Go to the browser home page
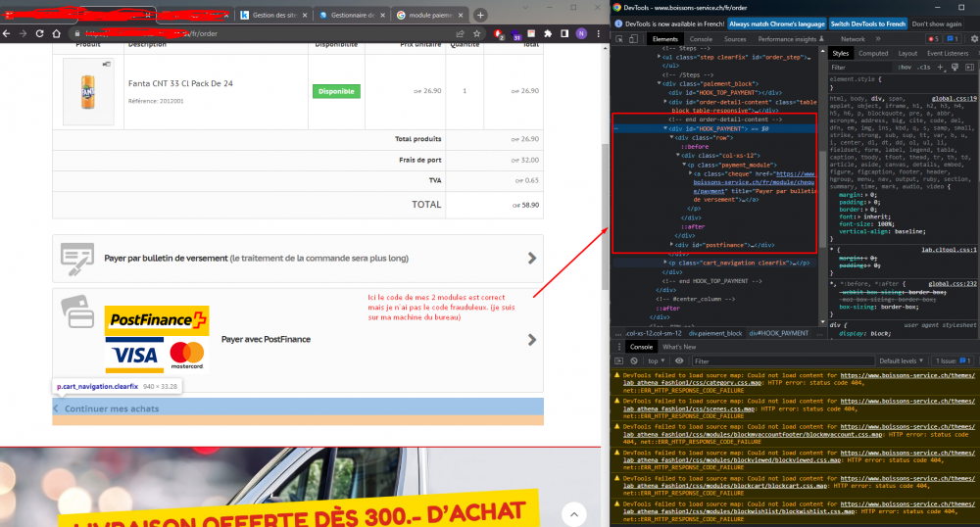The image size is (980, 527). click(x=56, y=33)
